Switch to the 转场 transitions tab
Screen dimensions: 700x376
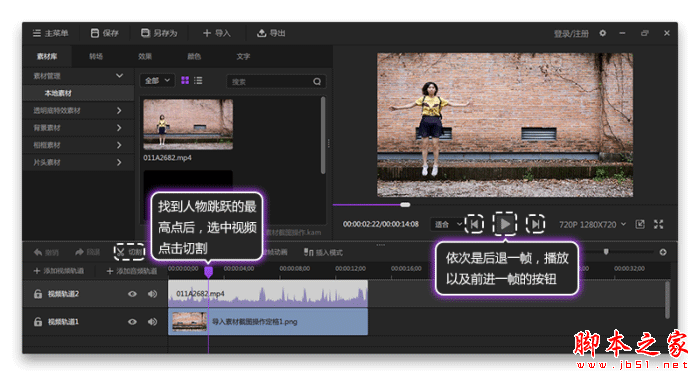[96, 57]
